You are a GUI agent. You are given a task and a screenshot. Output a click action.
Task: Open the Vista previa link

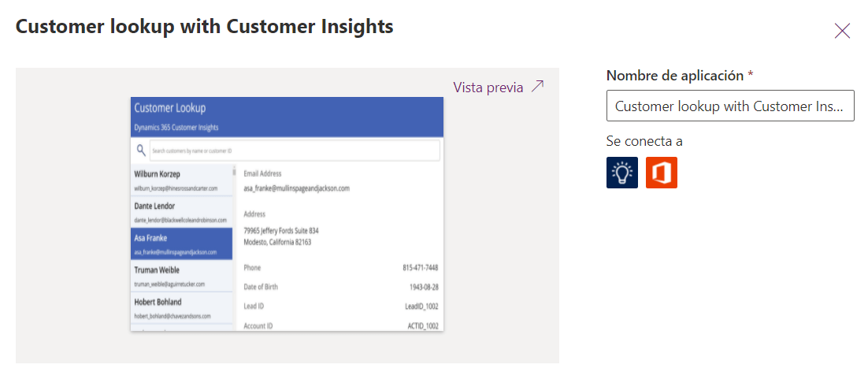[x=488, y=87]
